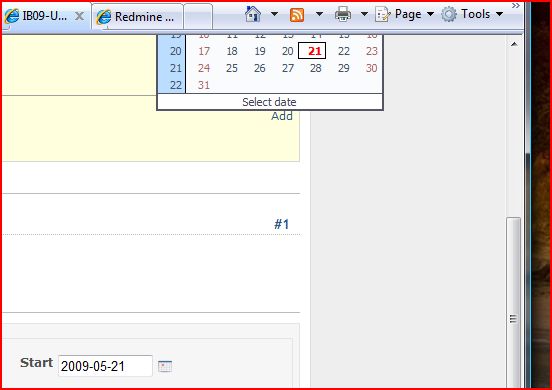Open the calendar picker beside the Start field
Viewport: 552px width, 390px height.
[165, 366]
